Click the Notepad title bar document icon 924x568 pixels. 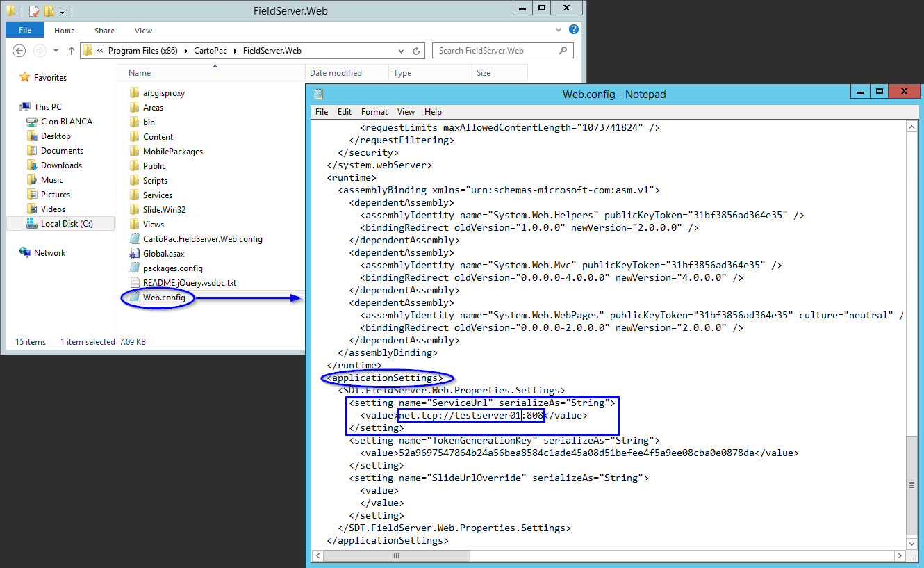click(318, 94)
